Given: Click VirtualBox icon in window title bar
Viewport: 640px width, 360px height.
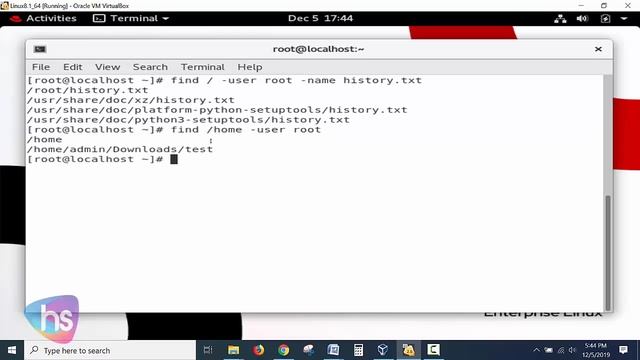Looking at the screenshot, I should tap(4, 6).
